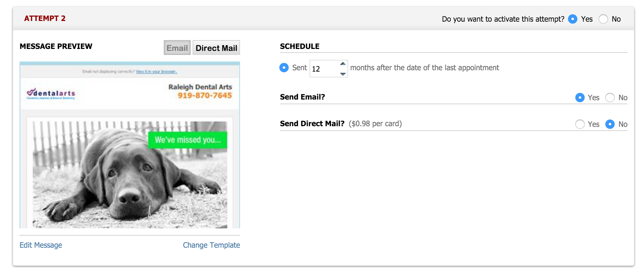Decrease months with the stepper down arrow
644x273 pixels.
343,74
